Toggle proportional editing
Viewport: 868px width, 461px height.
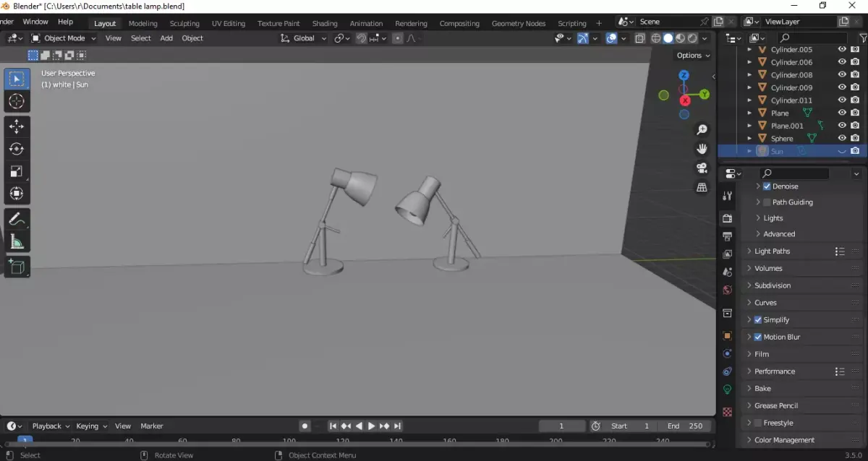tap(397, 38)
